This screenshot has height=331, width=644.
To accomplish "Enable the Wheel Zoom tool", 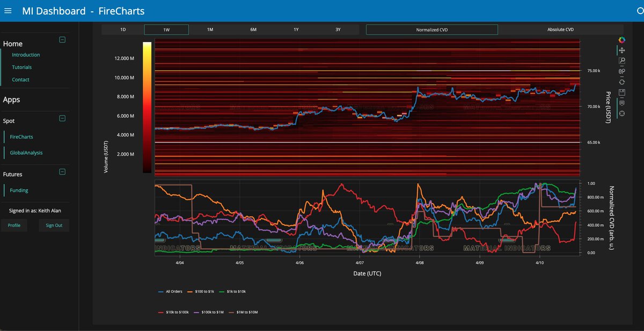I will (x=622, y=71).
